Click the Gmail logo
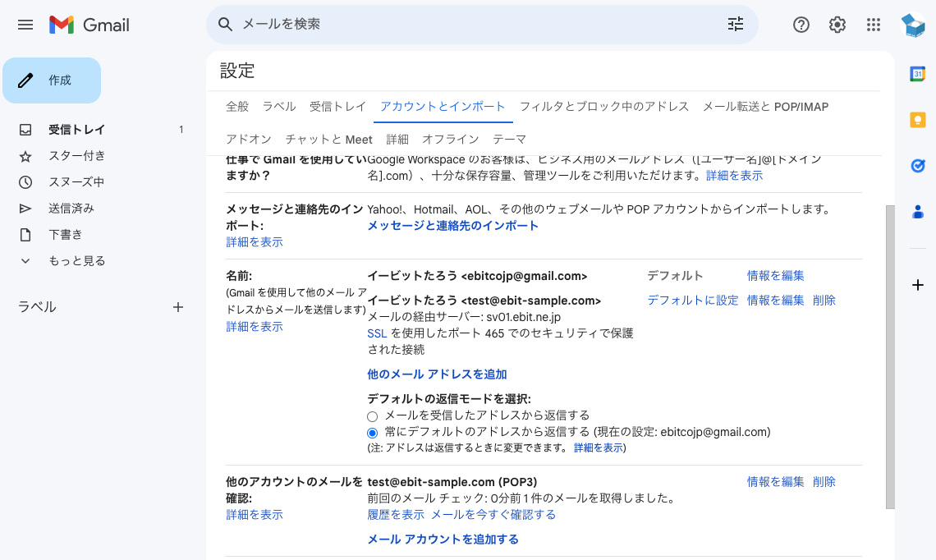Screen dimensions: 936x560 point(89,25)
